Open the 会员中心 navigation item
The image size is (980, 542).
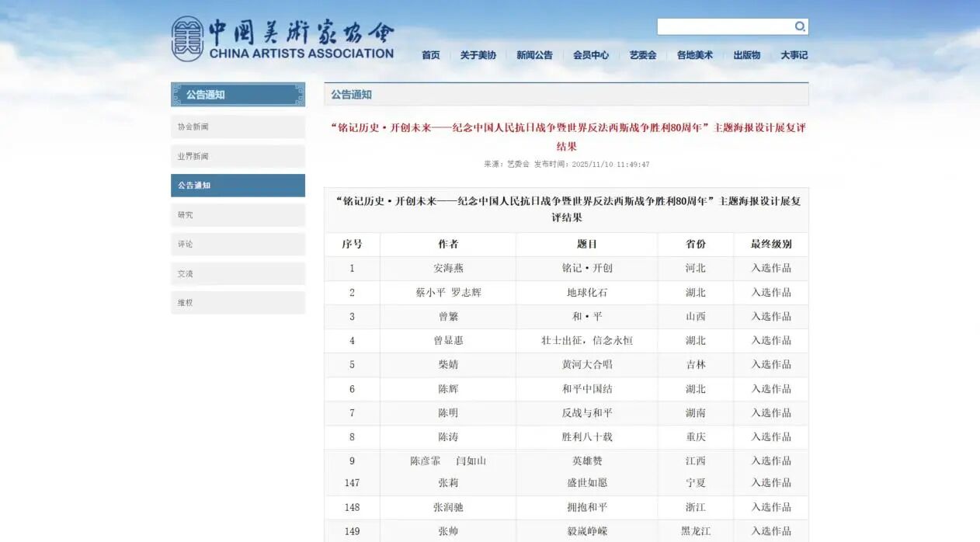(x=591, y=55)
